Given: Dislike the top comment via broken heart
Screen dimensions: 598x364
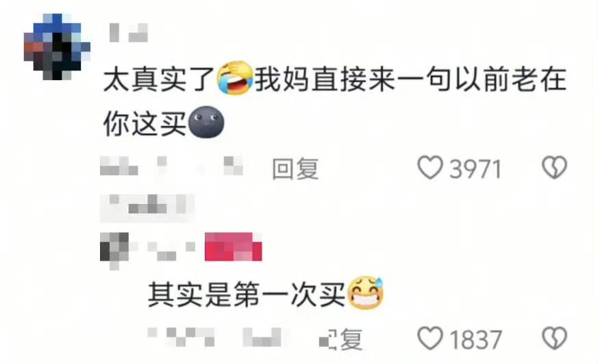Looking at the screenshot, I should (x=555, y=168).
